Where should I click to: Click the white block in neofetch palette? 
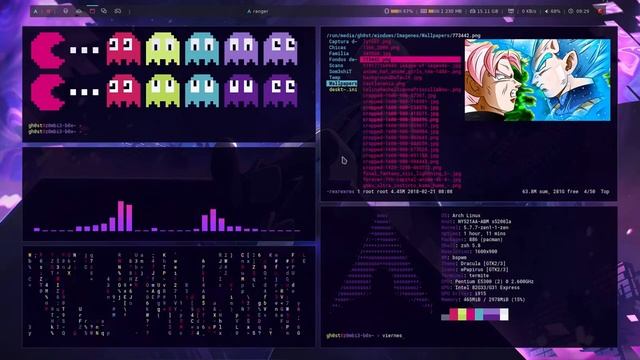[504, 314]
